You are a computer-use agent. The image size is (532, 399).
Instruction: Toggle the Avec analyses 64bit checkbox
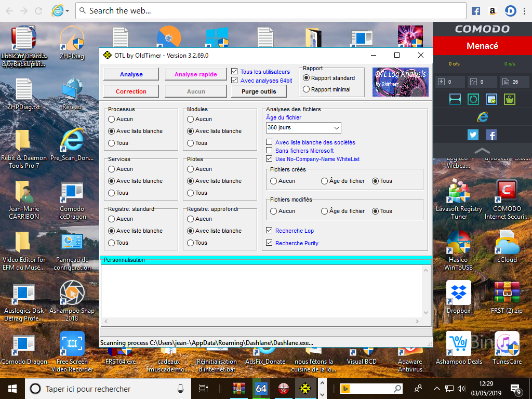234,80
